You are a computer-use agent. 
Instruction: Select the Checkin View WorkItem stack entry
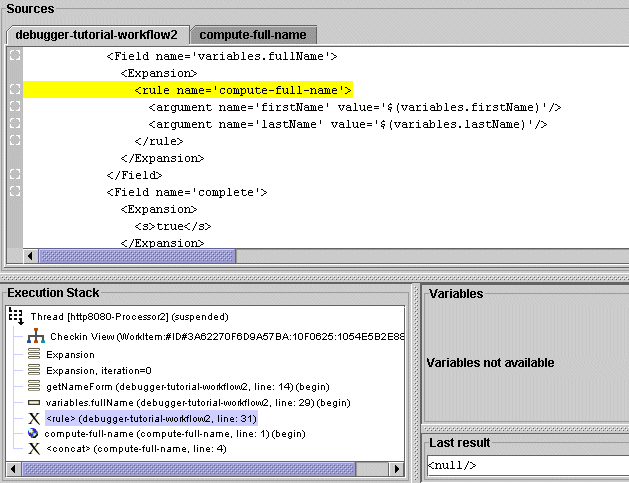227,337
